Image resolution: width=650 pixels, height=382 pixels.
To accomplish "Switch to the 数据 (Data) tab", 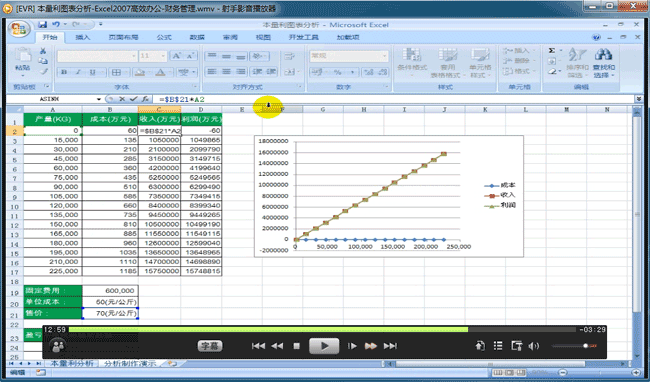I will (197, 37).
